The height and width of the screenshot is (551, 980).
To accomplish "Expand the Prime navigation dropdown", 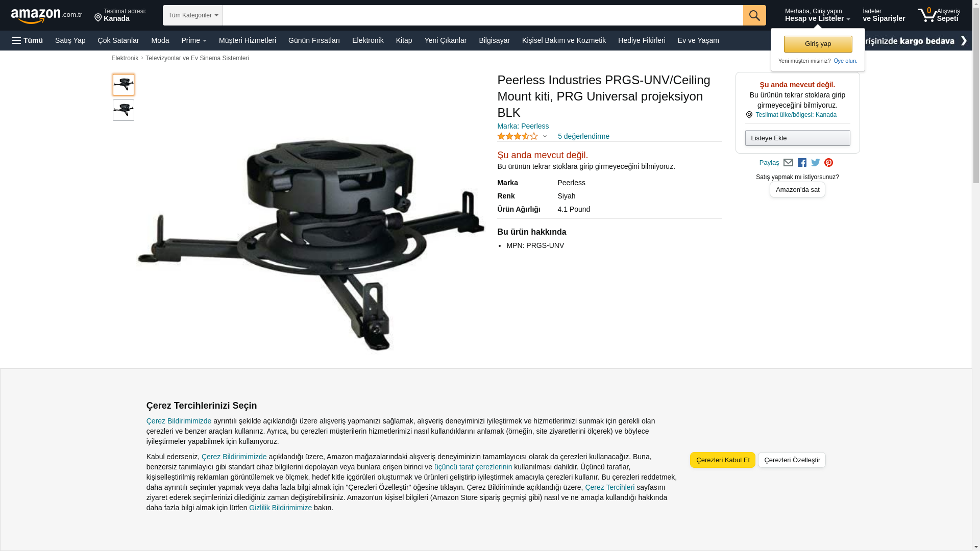I will [194, 40].
